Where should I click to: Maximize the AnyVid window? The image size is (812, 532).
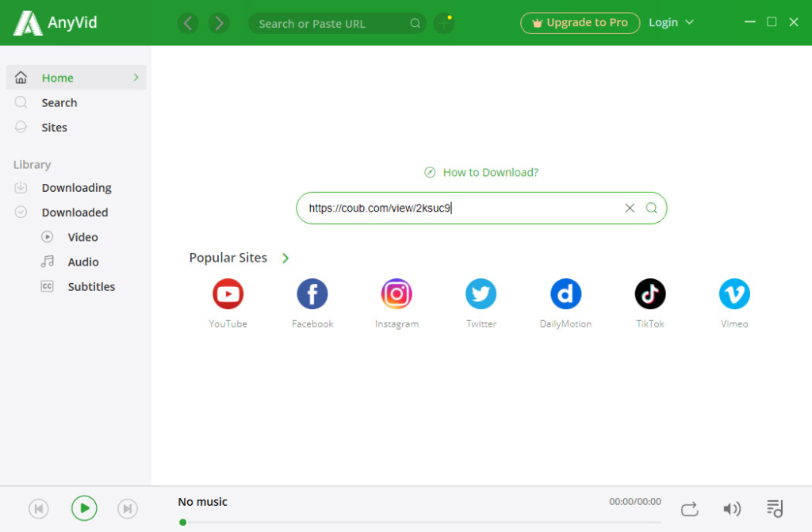[x=772, y=21]
